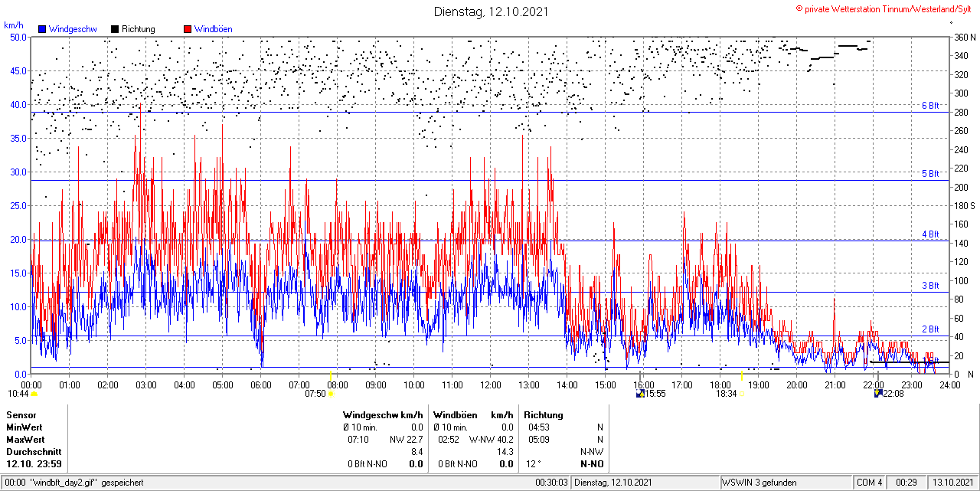This screenshot has height=491, width=980.
Task: Click the chart title Dienstag, 12.10.2021
Action: coord(491,11)
